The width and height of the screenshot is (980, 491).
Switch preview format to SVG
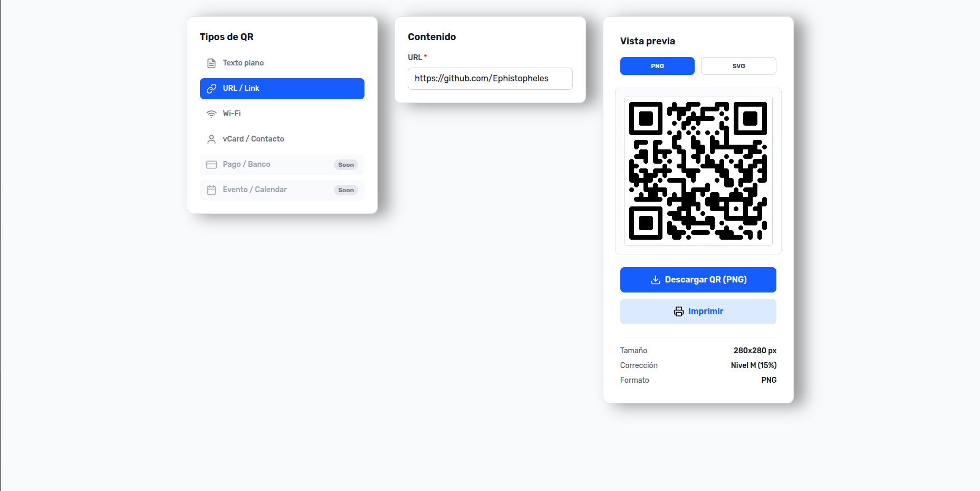[x=738, y=66]
